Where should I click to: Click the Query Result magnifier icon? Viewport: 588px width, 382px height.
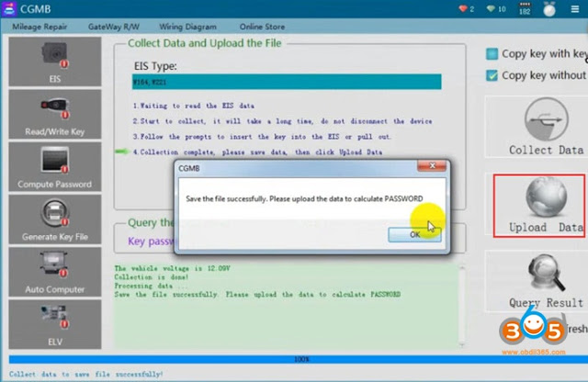tap(547, 273)
